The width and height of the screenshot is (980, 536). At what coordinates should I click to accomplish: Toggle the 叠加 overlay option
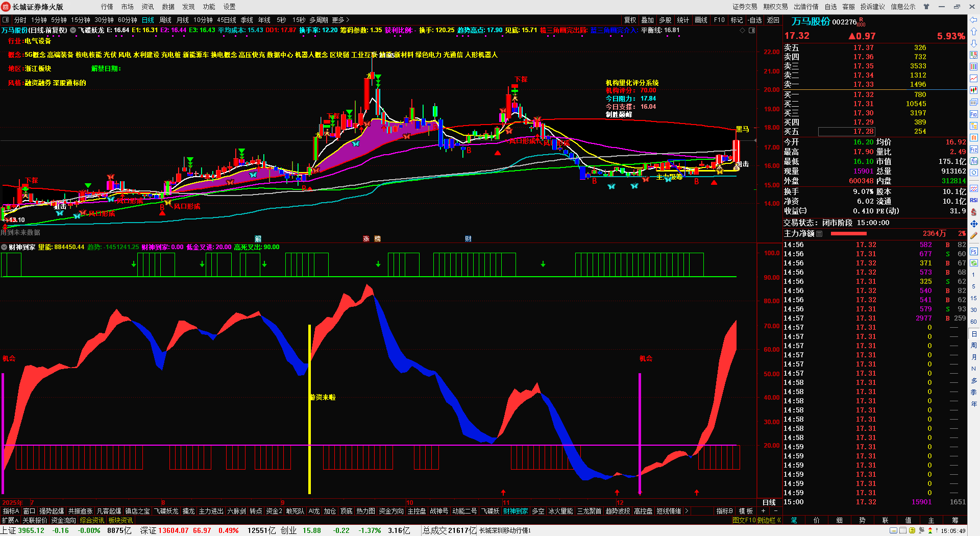coord(648,20)
